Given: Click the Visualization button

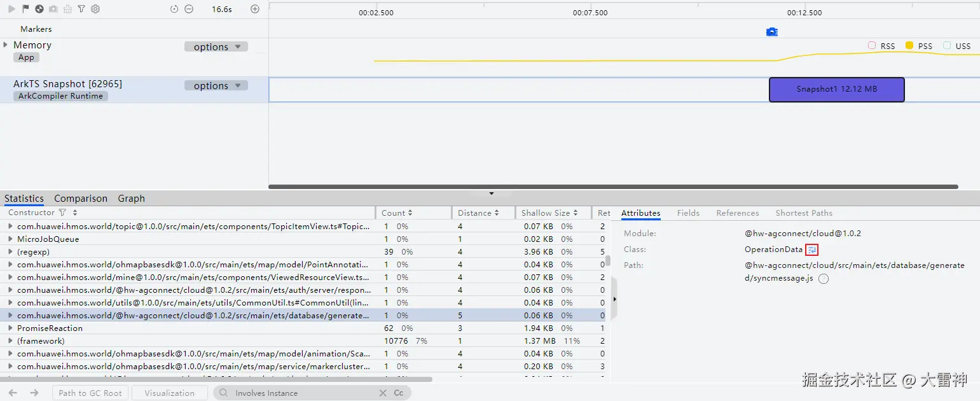Looking at the screenshot, I should [x=170, y=393].
